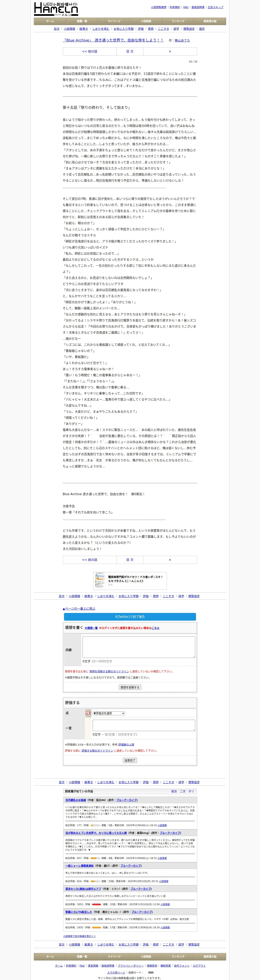
Task: Open 情報提供 footer link
Action: tap(152, 966)
